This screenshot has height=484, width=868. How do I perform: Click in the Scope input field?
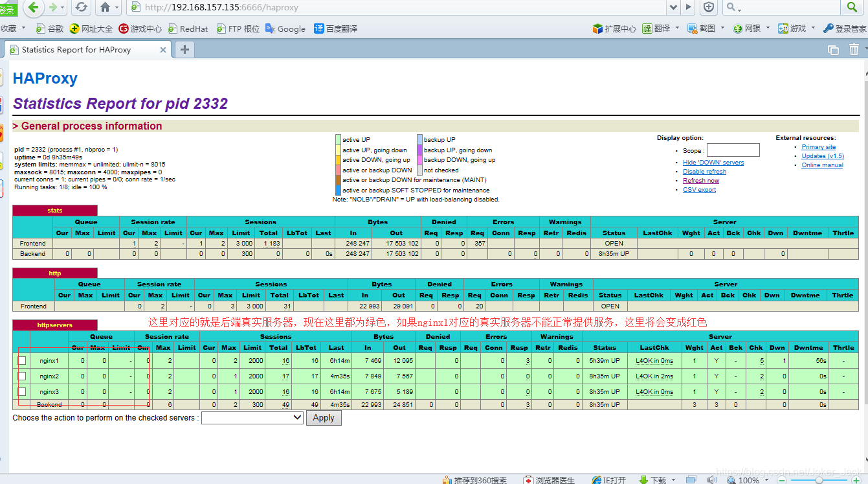733,150
